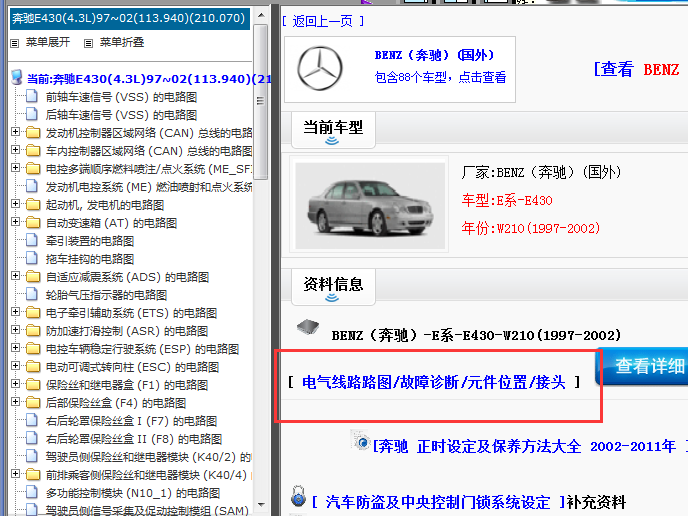Screen dimensions: 688x516
Task: Click the 查看详细 button
Action: point(642,366)
